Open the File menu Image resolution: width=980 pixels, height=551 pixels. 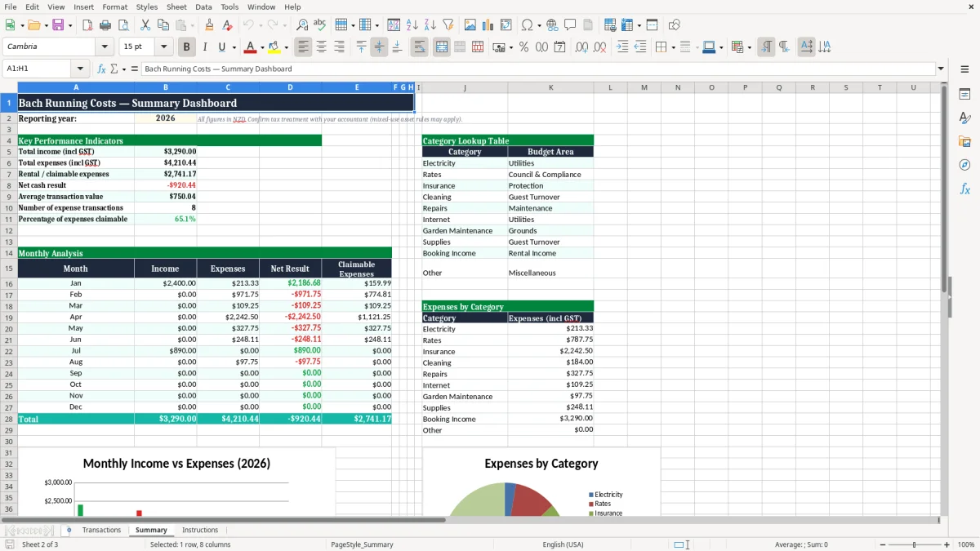(x=10, y=7)
